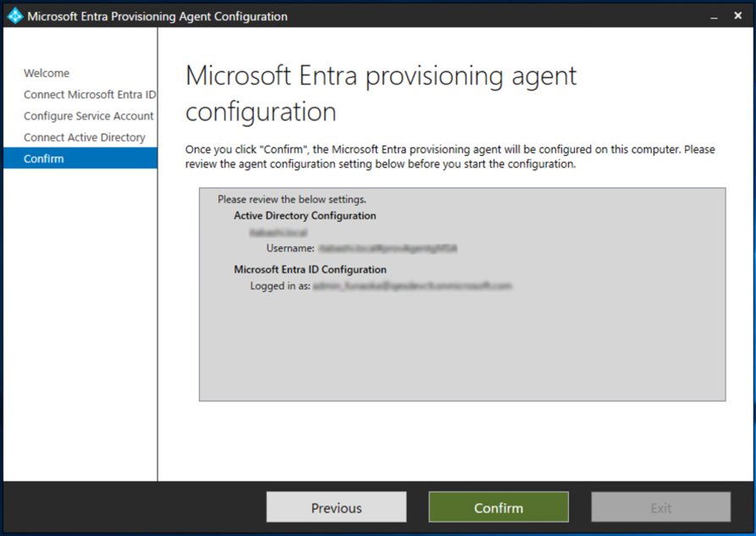Select the Connect Active Directory step

click(85, 137)
